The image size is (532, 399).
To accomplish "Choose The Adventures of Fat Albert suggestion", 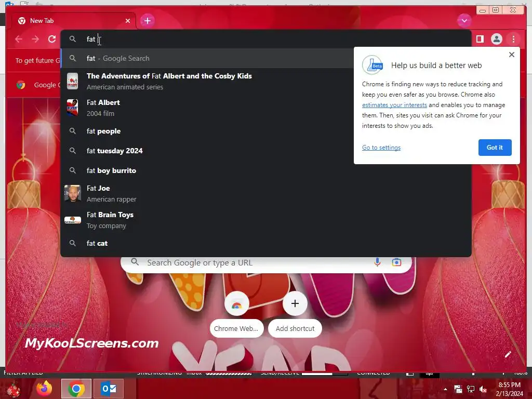I will [x=207, y=81].
